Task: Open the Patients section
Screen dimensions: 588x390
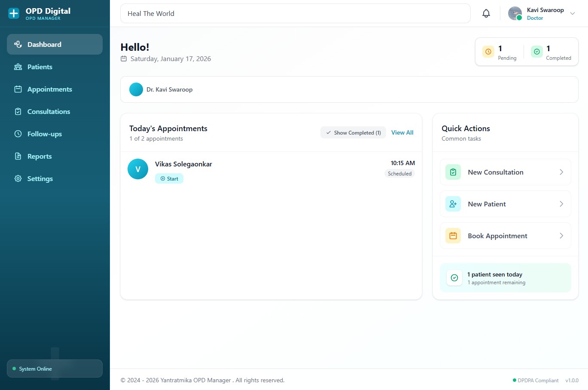Action: pos(40,67)
